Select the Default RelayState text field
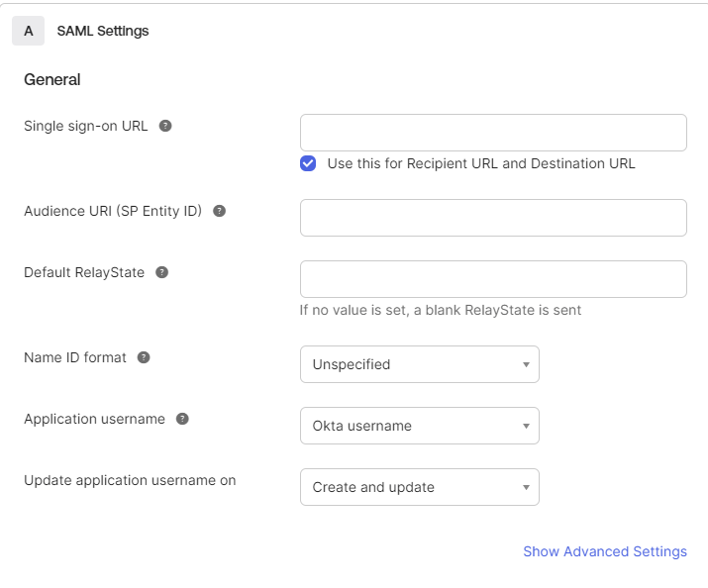 pyautogui.click(x=492, y=279)
